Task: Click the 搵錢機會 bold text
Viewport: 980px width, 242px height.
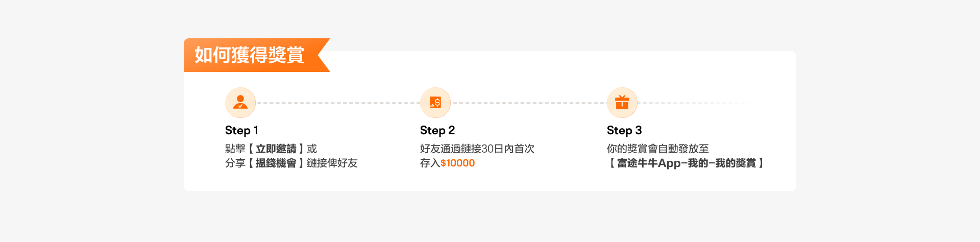Action: click(276, 163)
